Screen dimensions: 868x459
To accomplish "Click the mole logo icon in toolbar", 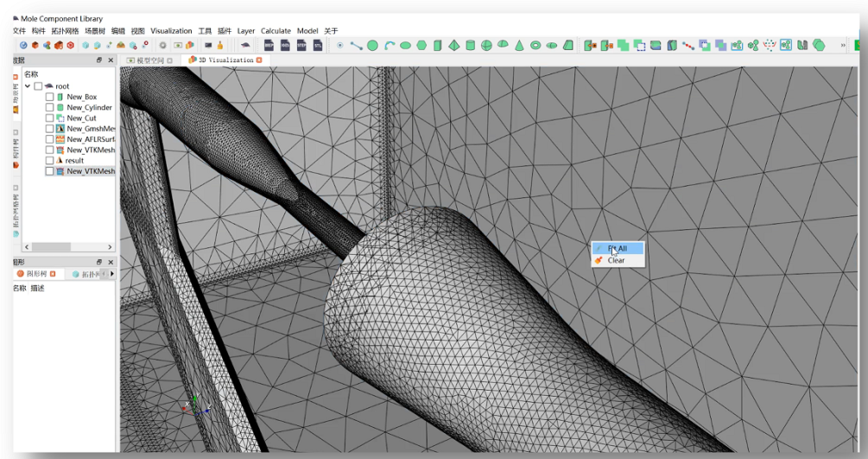I will coord(246,46).
